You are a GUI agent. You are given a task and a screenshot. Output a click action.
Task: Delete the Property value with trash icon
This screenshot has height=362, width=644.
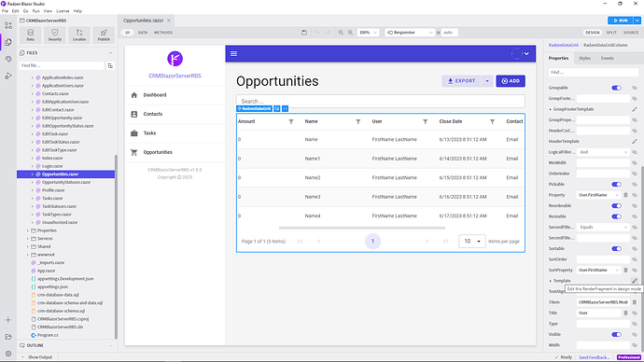625,195
